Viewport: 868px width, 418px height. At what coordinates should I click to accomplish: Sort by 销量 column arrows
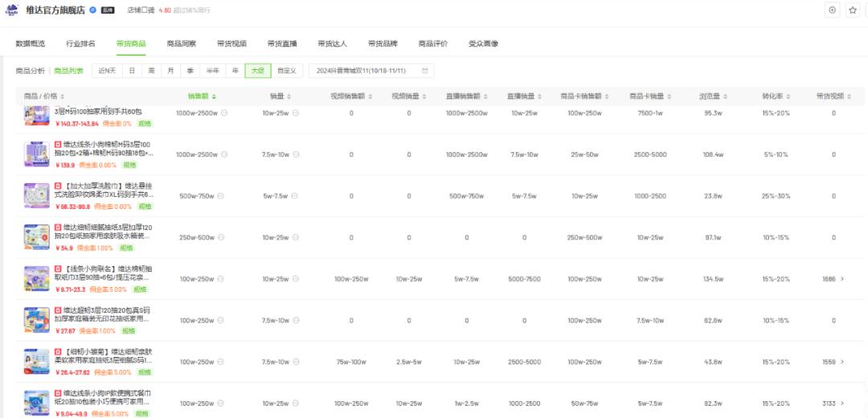[289, 96]
